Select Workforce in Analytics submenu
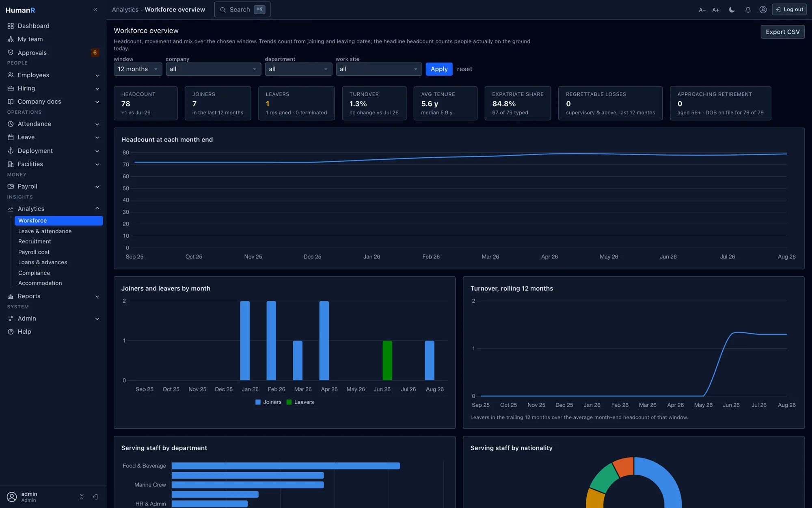The image size is (812, 508). tap(59, 221)
